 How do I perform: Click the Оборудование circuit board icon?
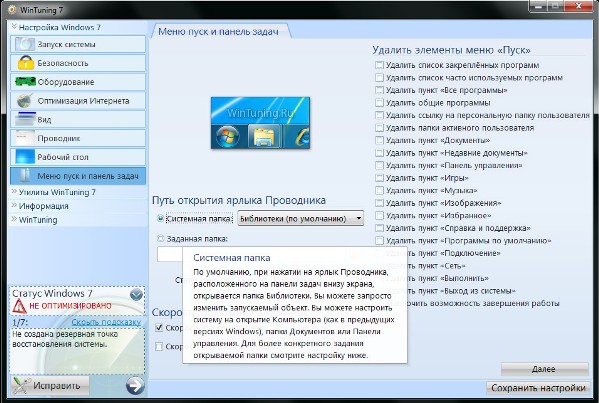coord(25,81)
